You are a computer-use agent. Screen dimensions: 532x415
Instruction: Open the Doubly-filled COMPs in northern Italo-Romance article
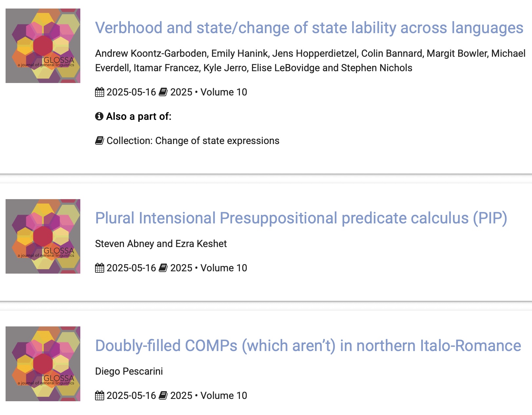pos(308,346)
